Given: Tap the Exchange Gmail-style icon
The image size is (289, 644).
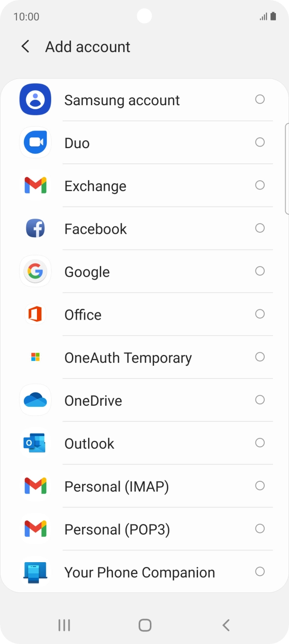Looking at the screenshot, I should coord(35,185).
